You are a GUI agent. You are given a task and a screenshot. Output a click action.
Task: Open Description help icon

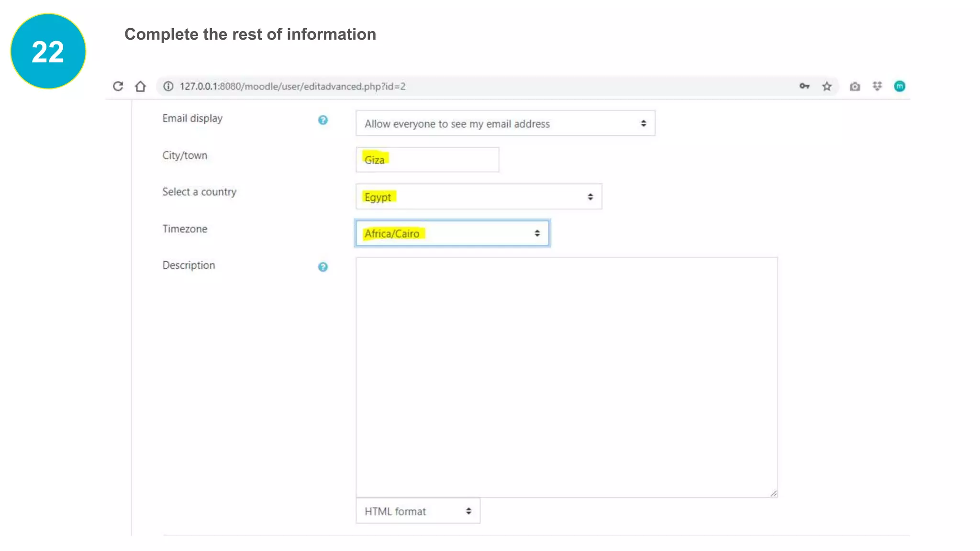click(323, 267)
